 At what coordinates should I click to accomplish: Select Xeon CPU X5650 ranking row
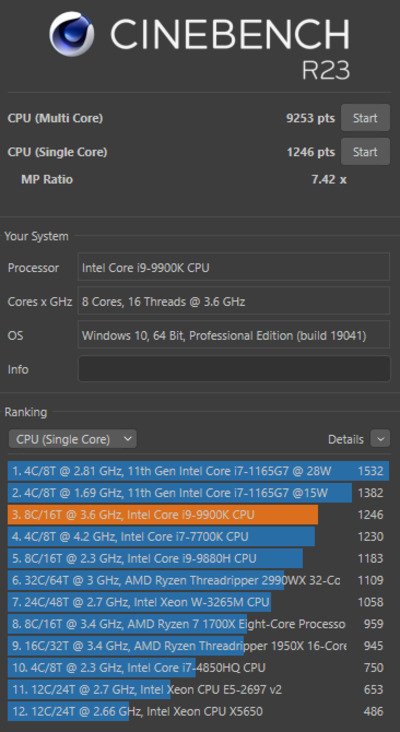(198, 711)
